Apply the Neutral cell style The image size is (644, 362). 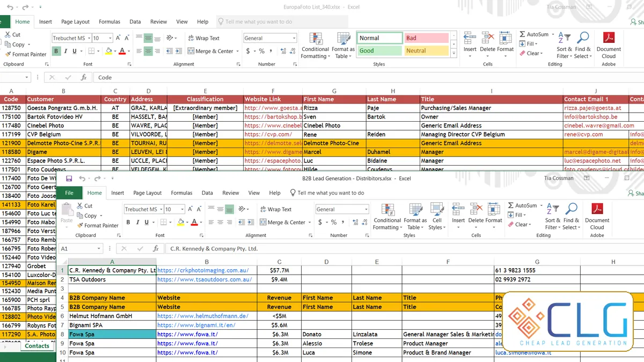coord(426,51)
